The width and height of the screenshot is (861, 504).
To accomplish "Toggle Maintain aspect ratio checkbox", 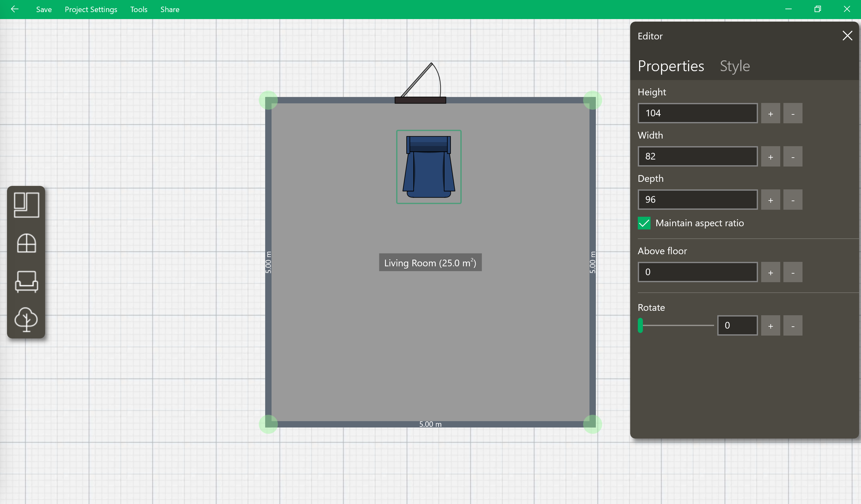I will (644, 223).
